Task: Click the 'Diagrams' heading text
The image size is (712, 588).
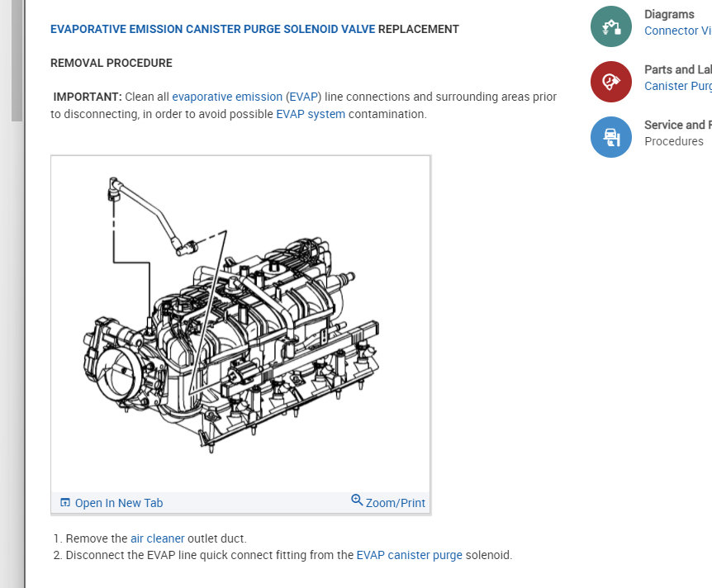Action: (669, 14)
